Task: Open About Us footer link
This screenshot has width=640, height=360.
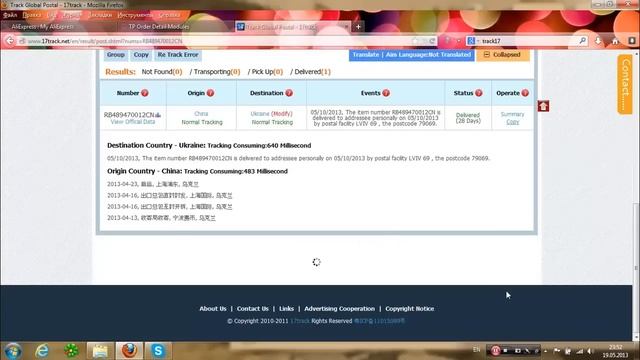Action: click(213, 309)
